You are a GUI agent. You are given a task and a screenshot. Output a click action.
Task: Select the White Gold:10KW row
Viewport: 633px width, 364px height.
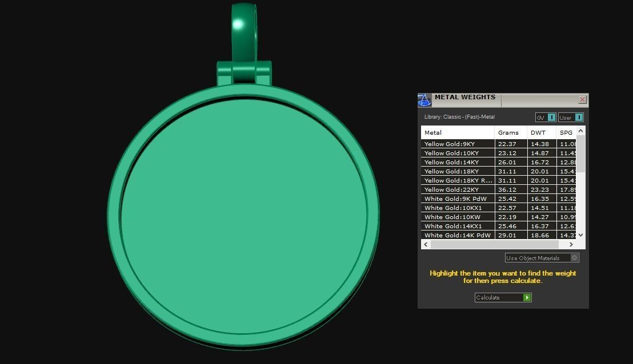499,217
